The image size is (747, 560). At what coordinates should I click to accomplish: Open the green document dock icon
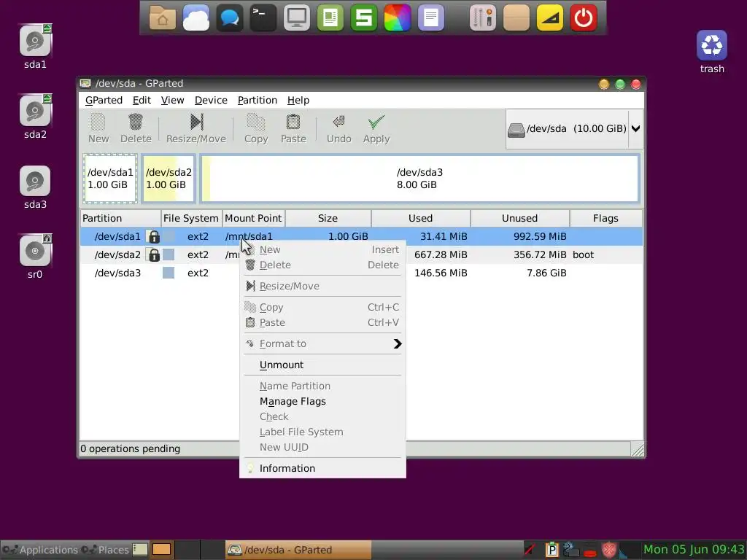(x=330, y=18)
